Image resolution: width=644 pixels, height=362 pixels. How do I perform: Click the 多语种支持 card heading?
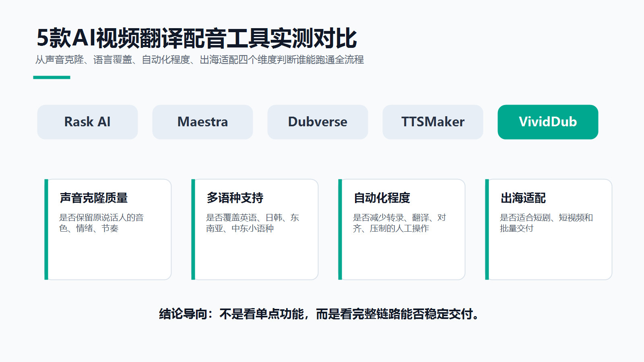point(235,198)
